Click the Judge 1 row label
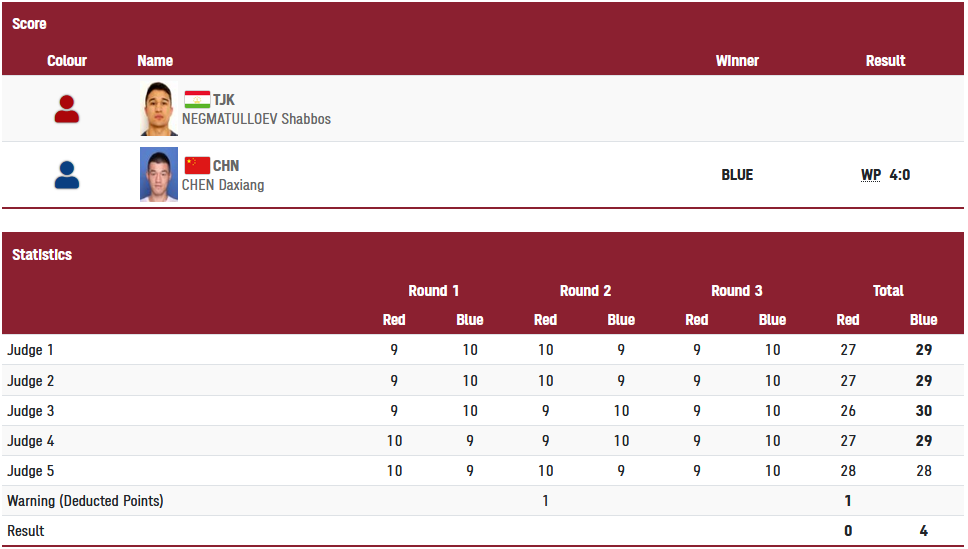Image resolution: width=968 pixels, height=549 pixels. click(30, 350)
